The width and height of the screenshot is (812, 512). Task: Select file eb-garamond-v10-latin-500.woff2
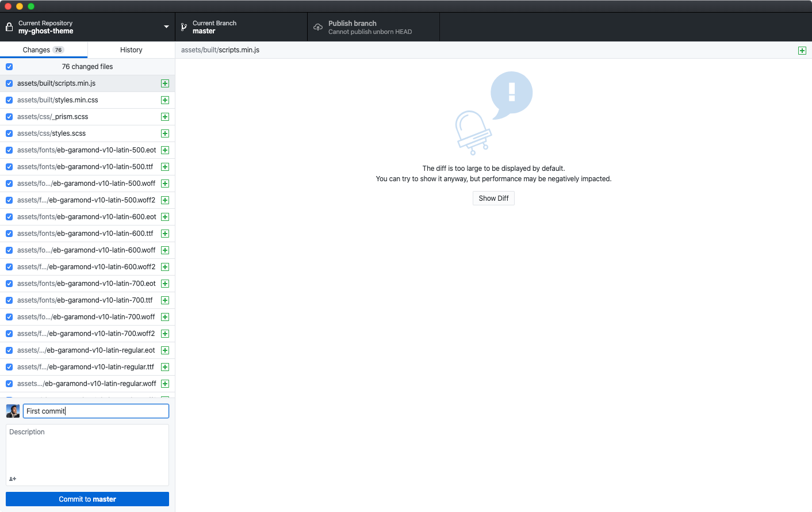pos(87,200)
